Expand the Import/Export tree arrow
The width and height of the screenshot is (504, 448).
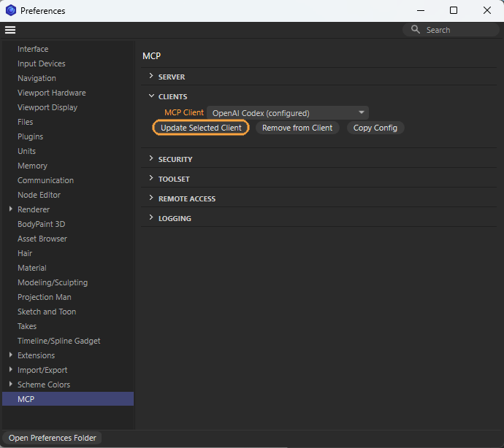click(x=11, y=370)
